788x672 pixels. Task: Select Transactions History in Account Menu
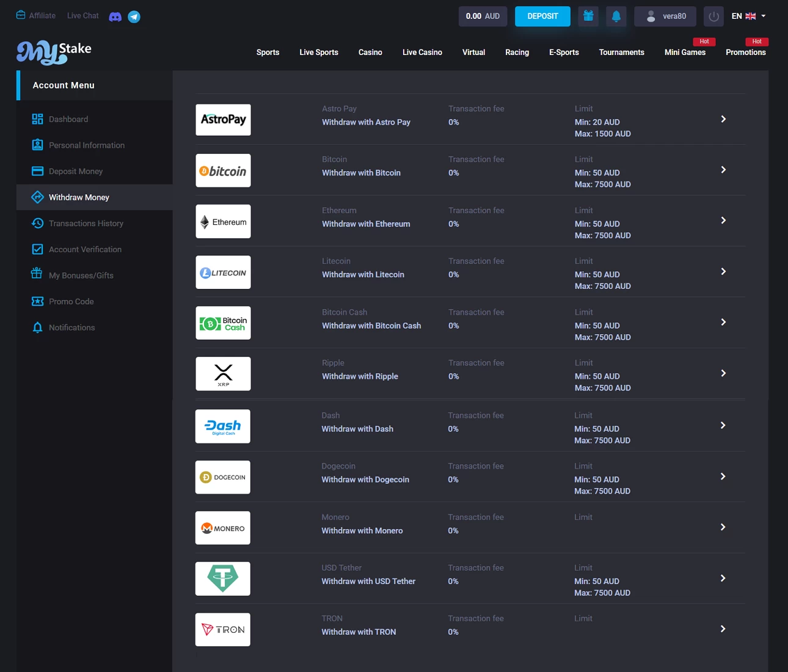95,223
